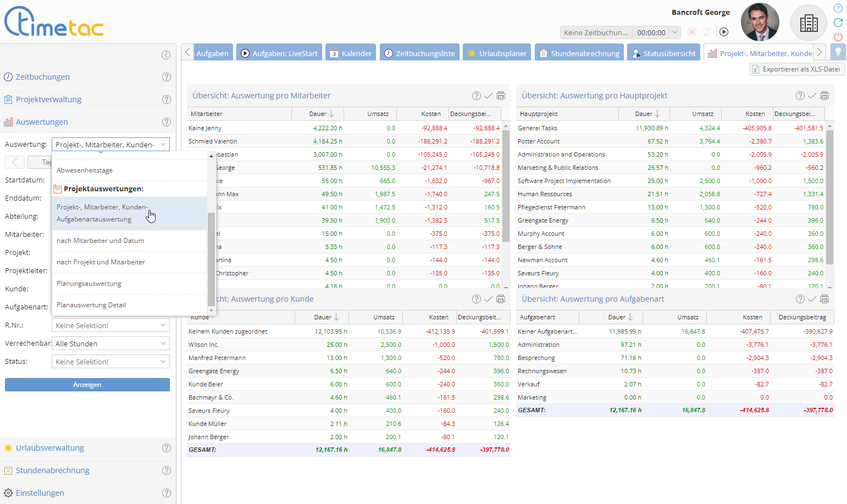
Task: Toggle checkmark on Auswertung pro Mitarbeiter panel
Action: (x=488, y=96)
